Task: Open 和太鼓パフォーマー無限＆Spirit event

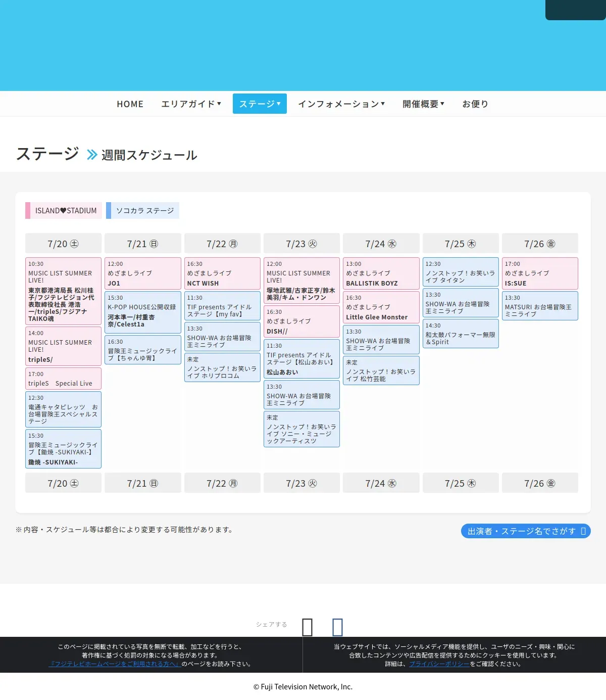Action: pyautogui.click(x=461, y=334)
